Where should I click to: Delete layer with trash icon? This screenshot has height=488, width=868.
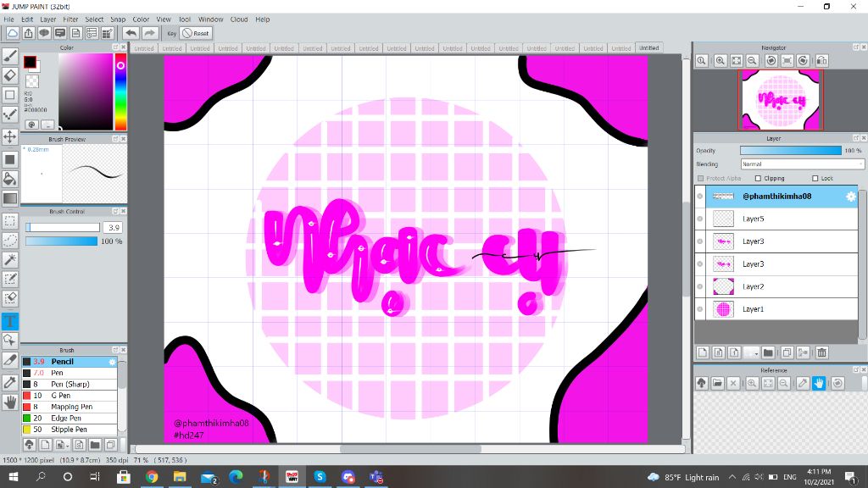click(x=821, y=352)
